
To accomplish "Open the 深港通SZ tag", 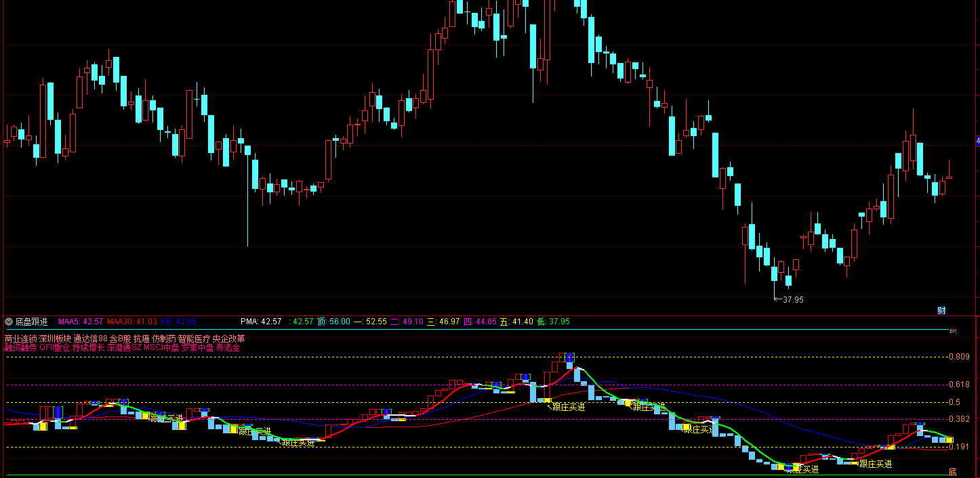I will click(124, 347).
